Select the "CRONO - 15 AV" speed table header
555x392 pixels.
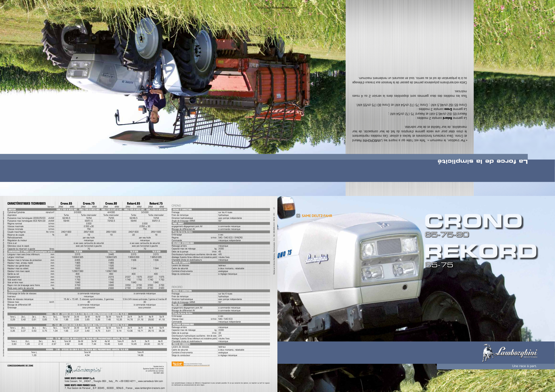[x=87, y=314]
